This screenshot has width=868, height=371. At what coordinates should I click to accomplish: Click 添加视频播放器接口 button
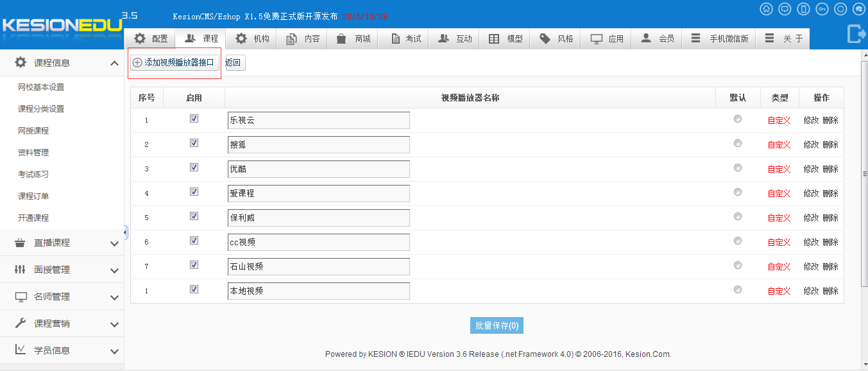(174, 63)
